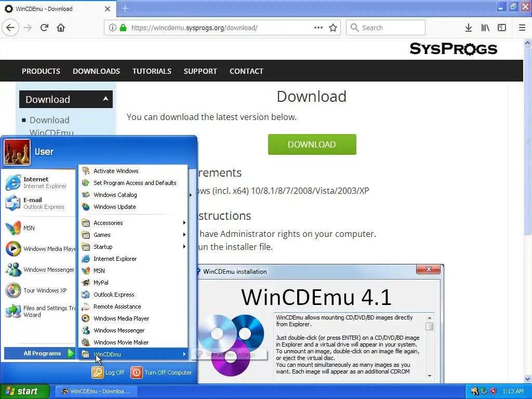The width and height of the screenshot is (532, 399).
Task: Open page actions three-dots menu
Action: coord(318,28)
